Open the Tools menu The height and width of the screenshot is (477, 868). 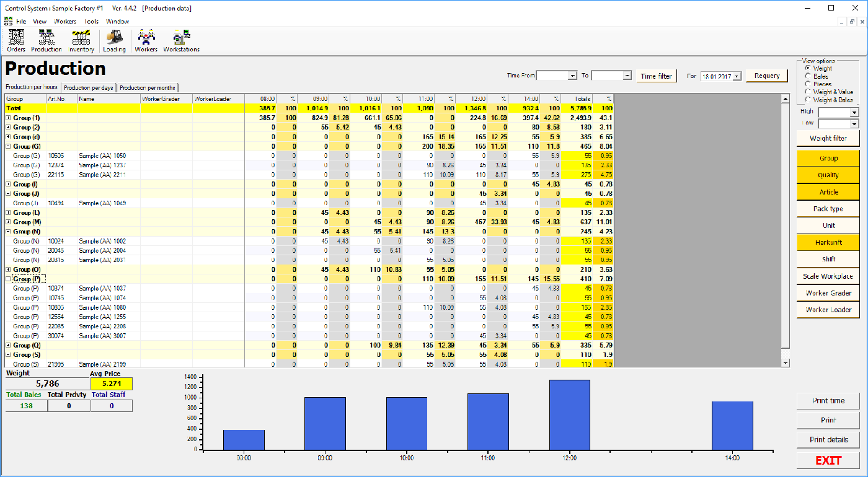[92, 21]
